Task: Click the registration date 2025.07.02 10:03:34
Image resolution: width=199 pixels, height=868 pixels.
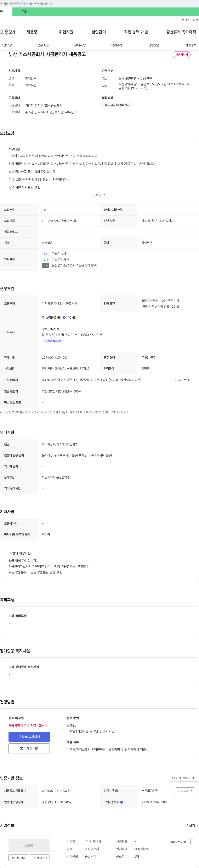Action: click(57, 791)
